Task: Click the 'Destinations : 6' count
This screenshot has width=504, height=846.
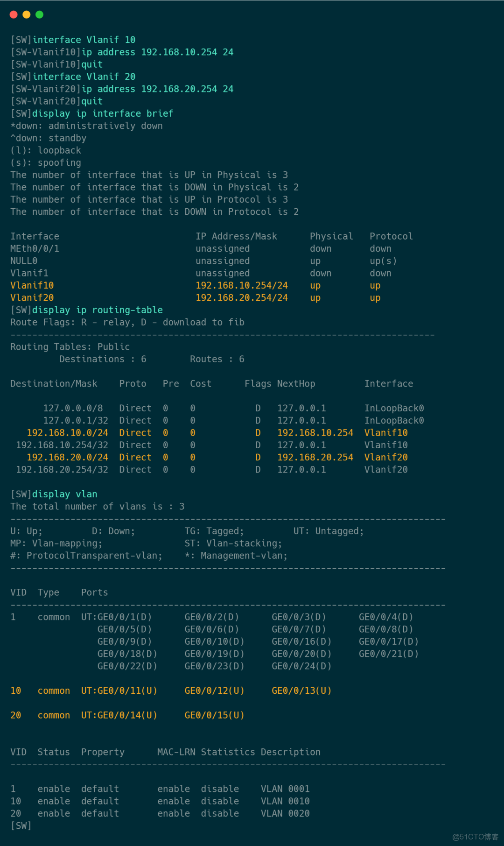Action: tap(103, 359)
